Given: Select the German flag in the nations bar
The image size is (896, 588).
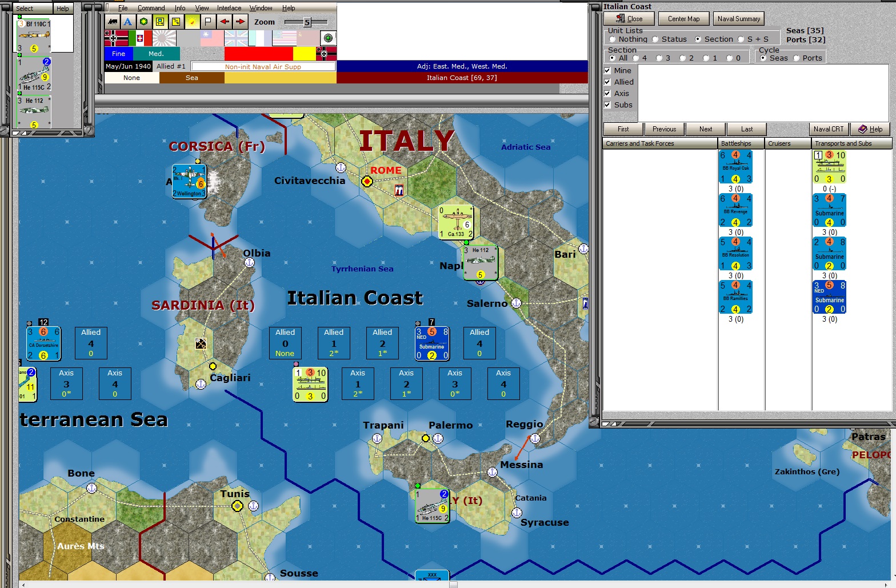Looking at the screenshot, I should [116, 38].
